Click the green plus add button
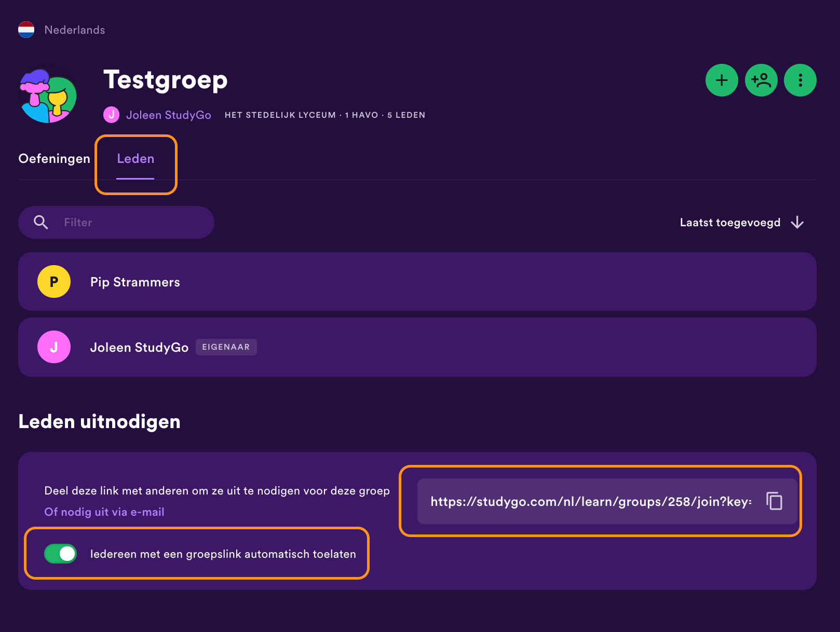This screenshot has width=840, height=632. point(721,80)
